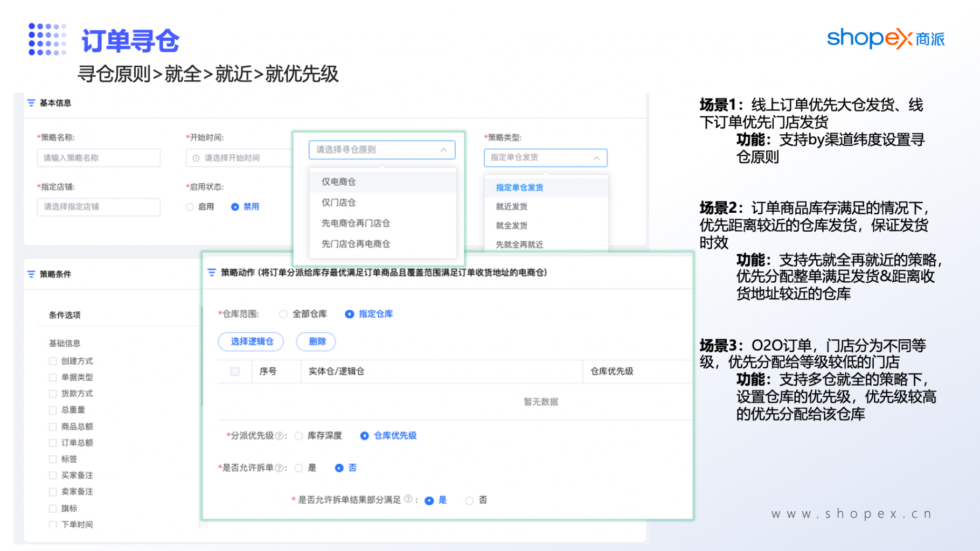Open the 请选择寻仓原则 dropdown
Screen dimensions: 980x551
pyautogui.click(x=382, y=150)
